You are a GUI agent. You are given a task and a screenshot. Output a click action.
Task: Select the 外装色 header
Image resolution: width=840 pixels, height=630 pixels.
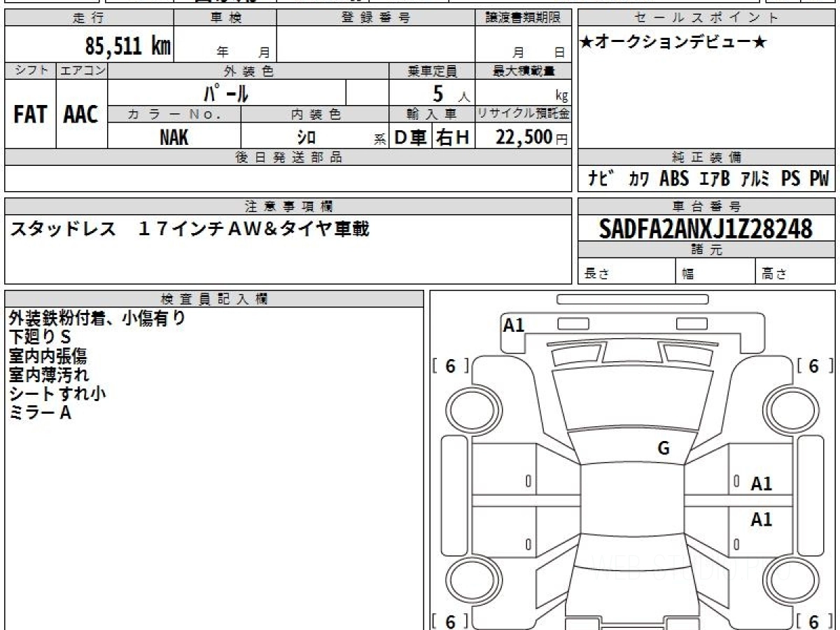(248, 71)
